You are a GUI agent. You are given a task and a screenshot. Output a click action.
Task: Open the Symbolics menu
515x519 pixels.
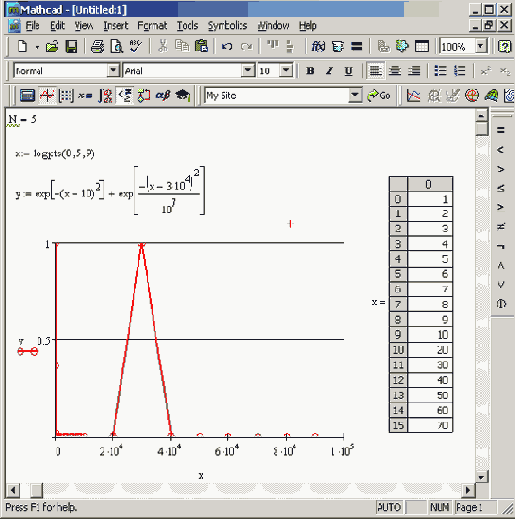tap(227, 25)
